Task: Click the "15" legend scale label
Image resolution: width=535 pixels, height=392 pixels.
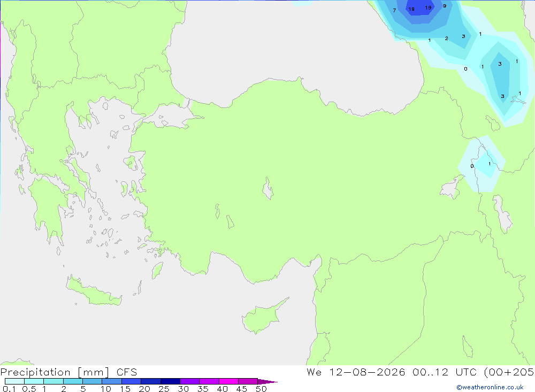Action: 125,389
